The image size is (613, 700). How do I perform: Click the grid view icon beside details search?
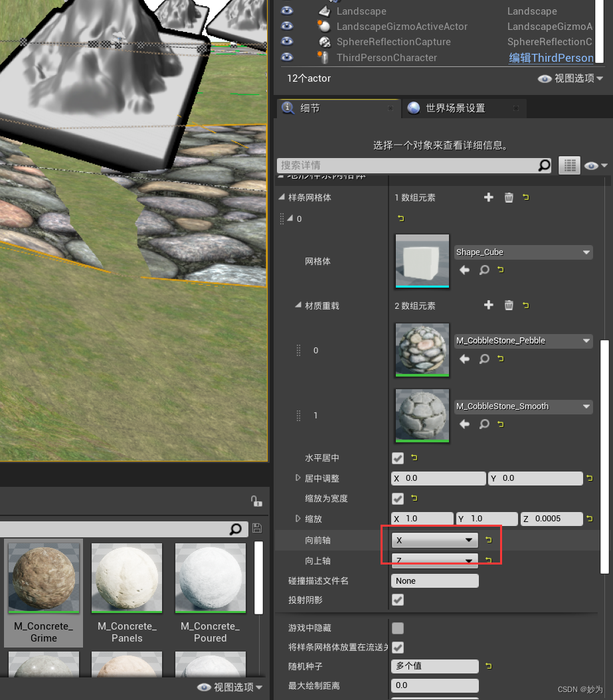coord(569,165)
